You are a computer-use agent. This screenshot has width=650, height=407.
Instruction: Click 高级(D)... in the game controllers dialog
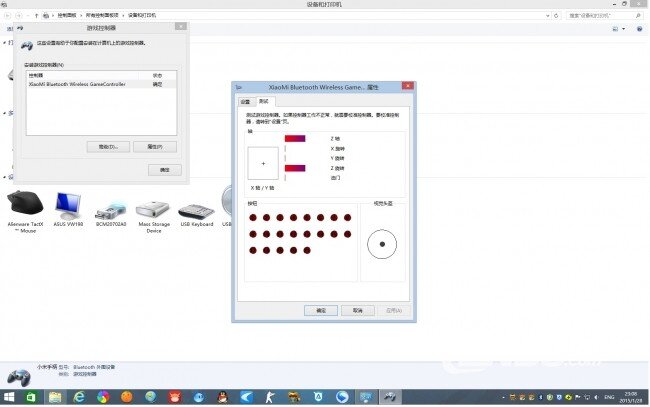click(108, 147)
